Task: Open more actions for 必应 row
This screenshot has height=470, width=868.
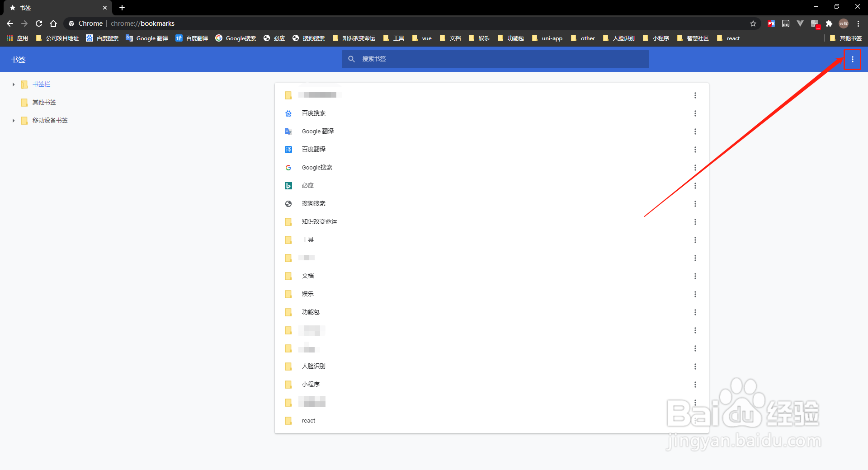Action: (695, 186)
